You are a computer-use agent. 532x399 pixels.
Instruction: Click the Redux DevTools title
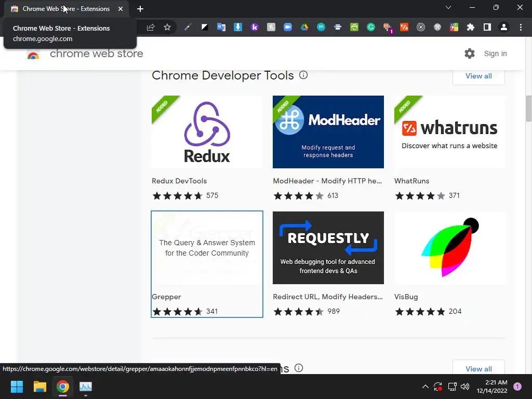click(179, 181)
